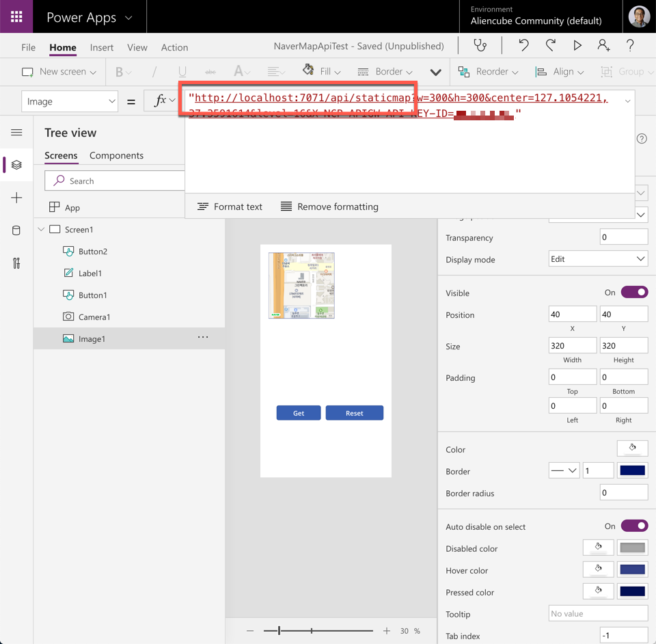Open the property selector dropdown showing Image
The width and height of the screenshot is (656, 644).
point(70,101)
